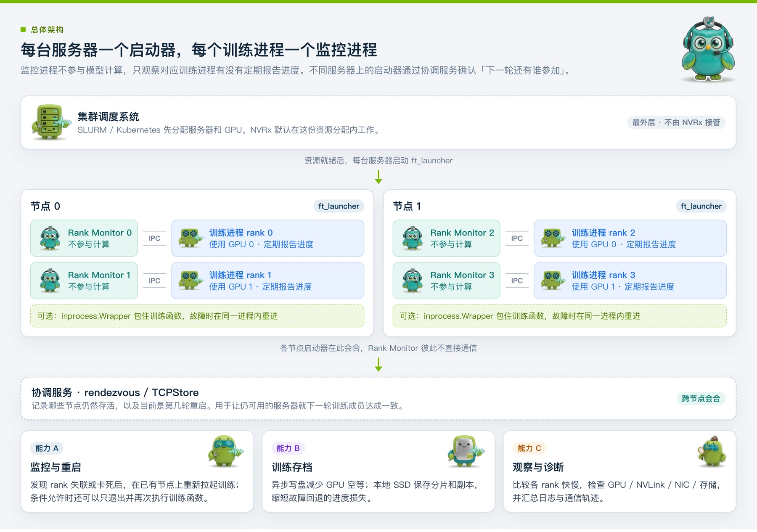Click the Rank Monitor 3 title text
The image size is (757, 532).
(462, 275)
